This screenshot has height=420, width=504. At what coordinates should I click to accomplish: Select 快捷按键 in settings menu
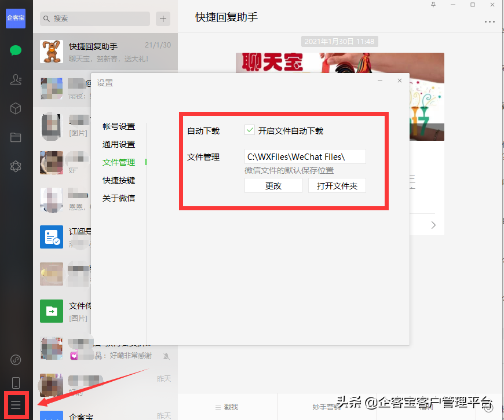[119, 180]
